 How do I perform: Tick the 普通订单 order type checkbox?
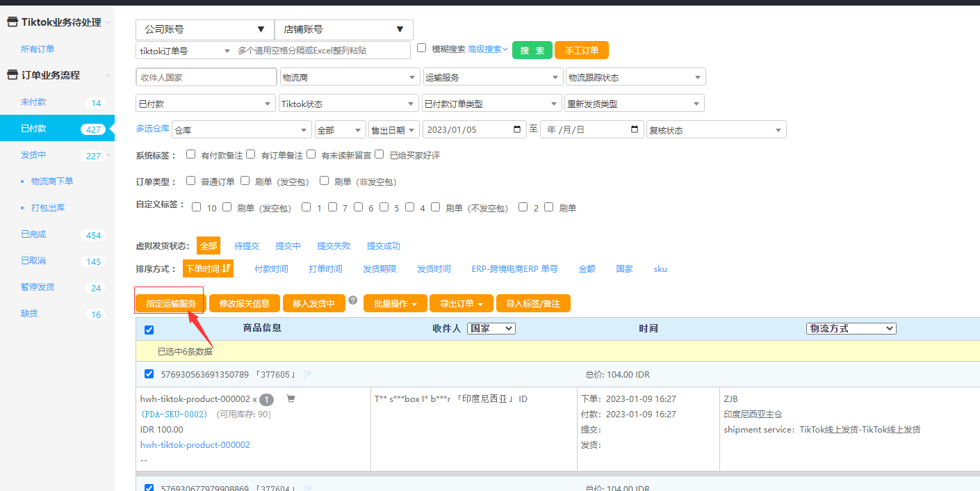191,181
